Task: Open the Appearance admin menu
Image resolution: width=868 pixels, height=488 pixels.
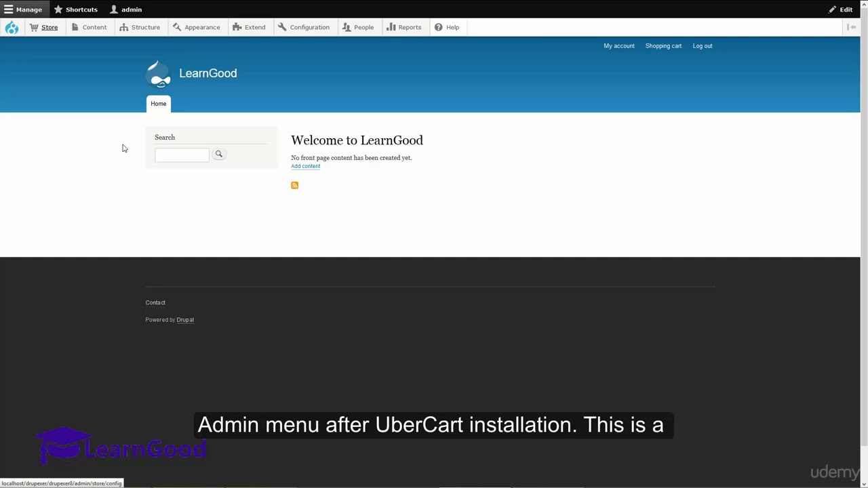Action: (197, 27)
